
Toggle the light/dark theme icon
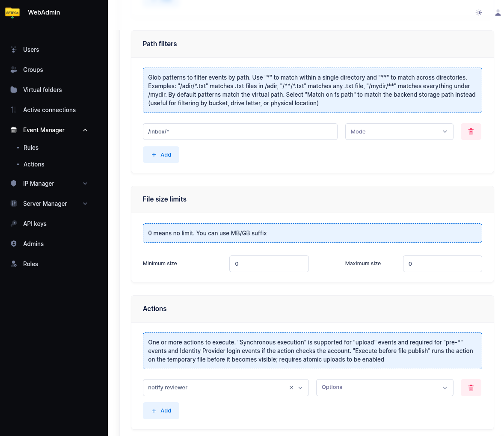click(479, 13)
